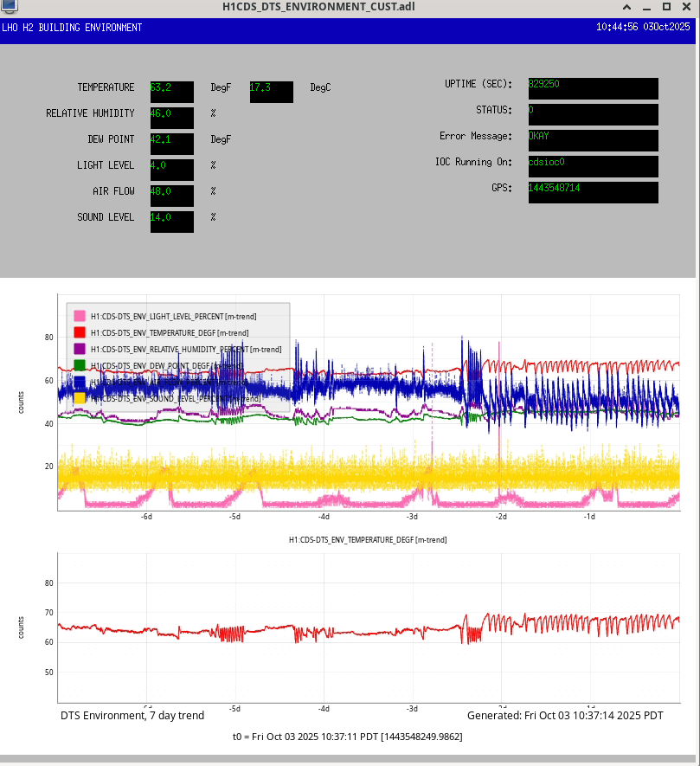Click the green DEW_POINT_DEGF legend swatch

click(80, 365)
